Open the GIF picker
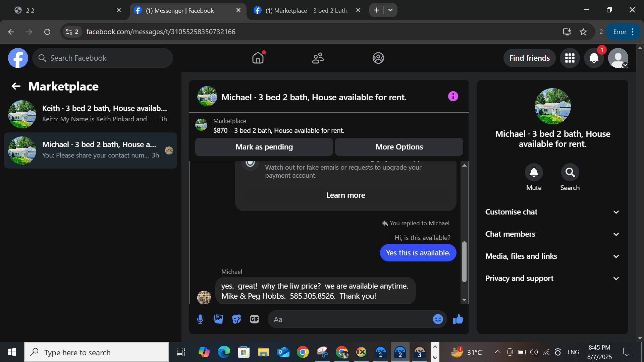Image resolution: width=644 pixels, height=362 pixels. 255,319
